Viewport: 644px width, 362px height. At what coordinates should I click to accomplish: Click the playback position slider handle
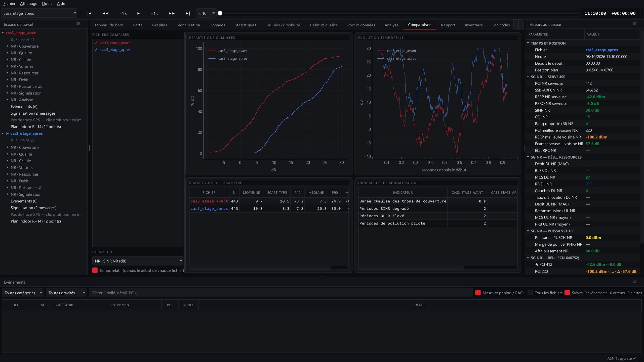(x=220, y=13)
